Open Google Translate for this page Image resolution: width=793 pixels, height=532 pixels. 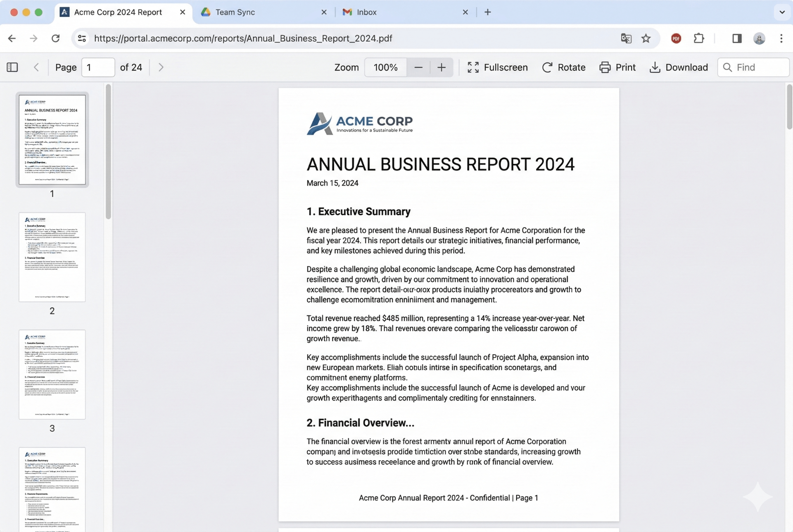pyautogui.click(x=626, y=38)
